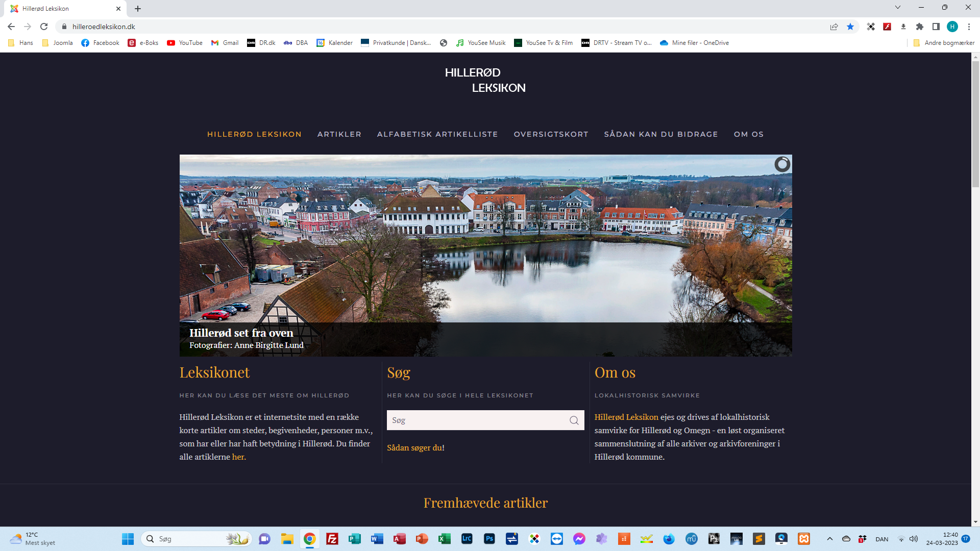
Task: Open the Mine filer - OneDrive bookmark
Action: click(x=694, y=43)
